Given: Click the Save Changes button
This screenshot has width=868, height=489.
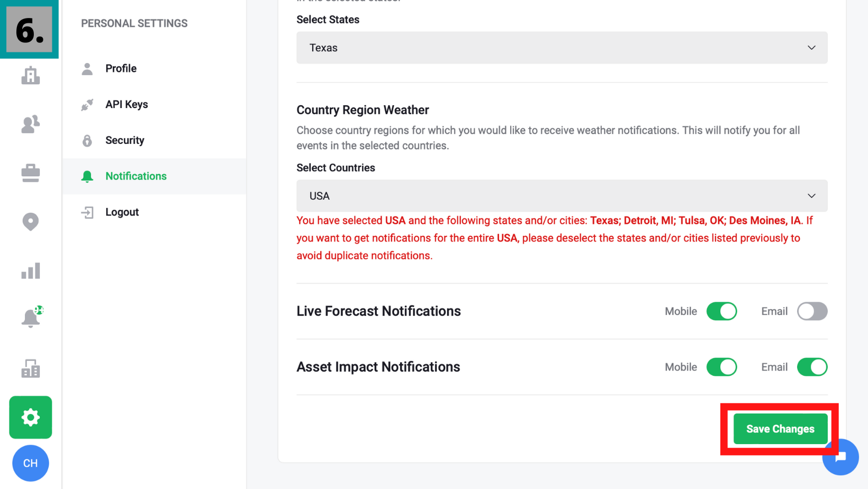Looking at the screenshot, I should click(x=780, y=429).
